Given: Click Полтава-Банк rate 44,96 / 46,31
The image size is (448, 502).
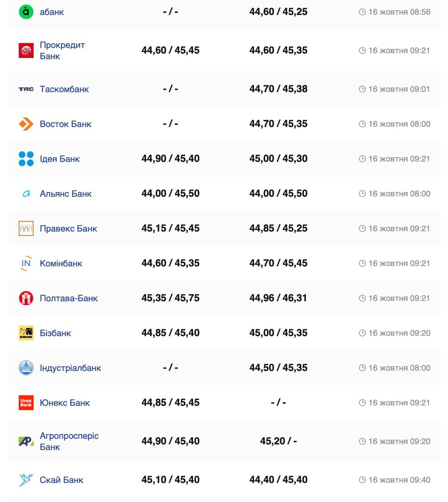Looking at the screenshot, I should point(278,298).
